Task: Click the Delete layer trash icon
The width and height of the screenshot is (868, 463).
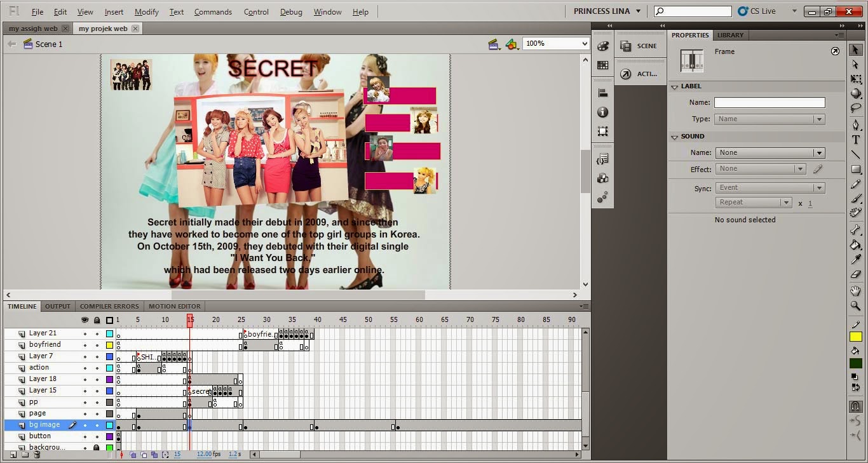Action: pyautogui.click(x=37, y=455)
